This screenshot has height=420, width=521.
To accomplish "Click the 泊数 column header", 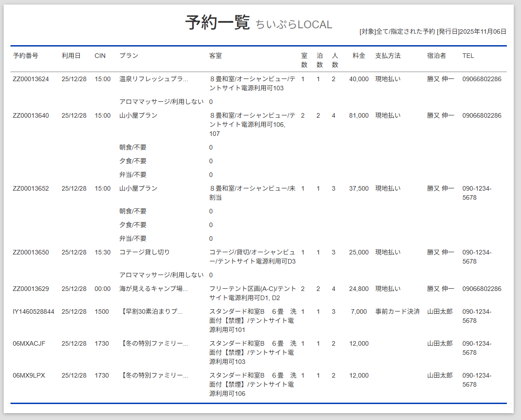I will click(x=320, y=60).
